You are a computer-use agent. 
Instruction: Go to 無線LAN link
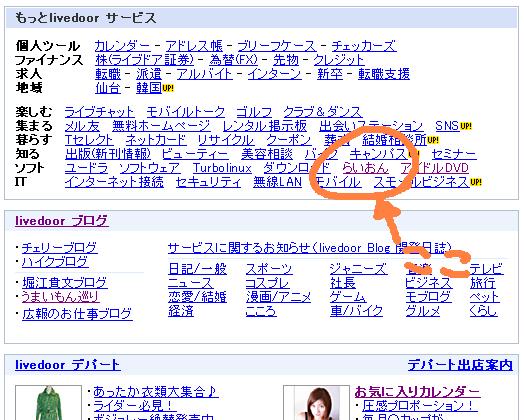pos(277,182)
